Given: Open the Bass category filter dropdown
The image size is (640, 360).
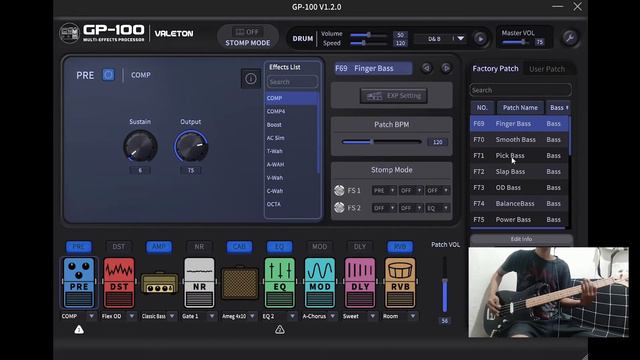Looking at the screenshot, I should click(559, 108).
